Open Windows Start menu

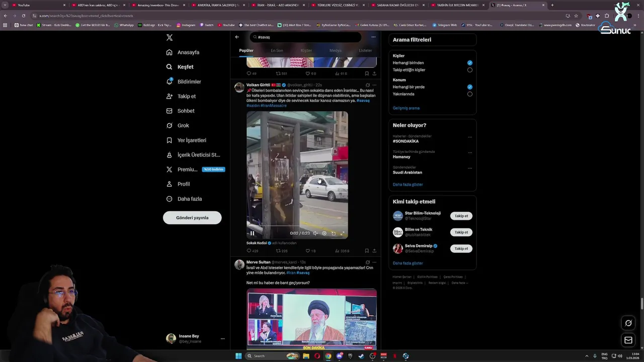(x=238, y=356)
